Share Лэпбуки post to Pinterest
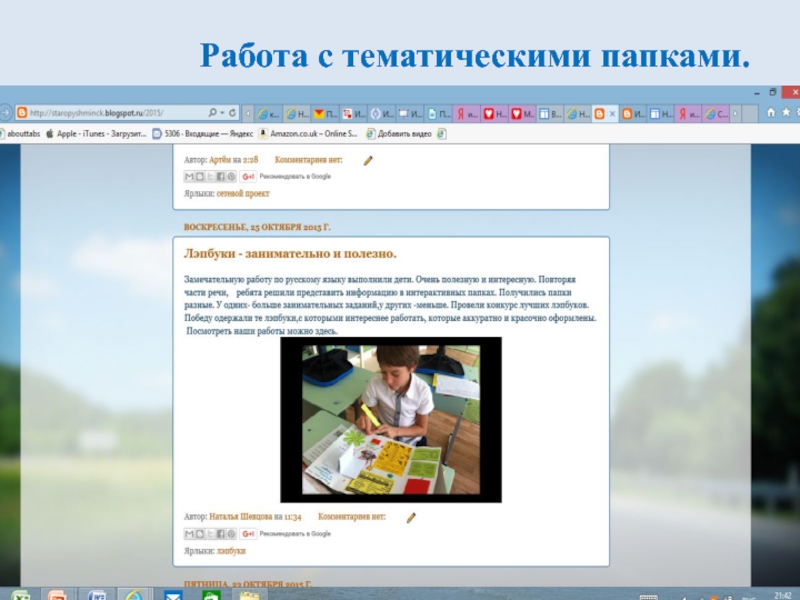The height and width of the screenshot is (600, 800). tap(231, 534)
